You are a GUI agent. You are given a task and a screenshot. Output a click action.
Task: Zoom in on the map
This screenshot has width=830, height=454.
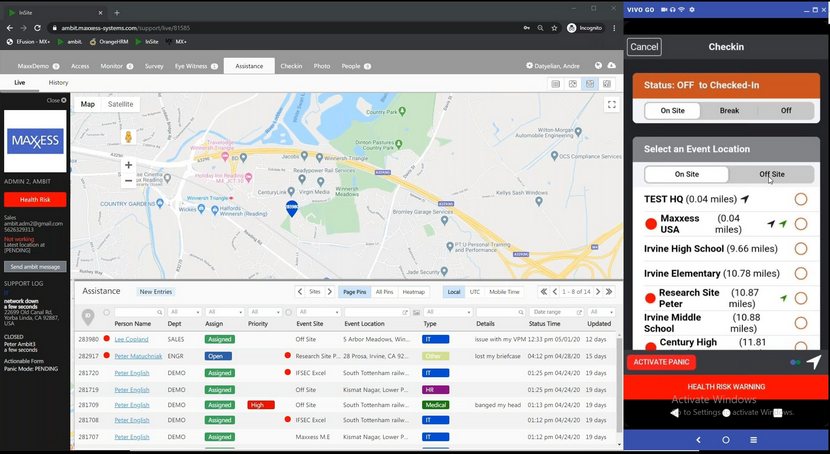128,165
